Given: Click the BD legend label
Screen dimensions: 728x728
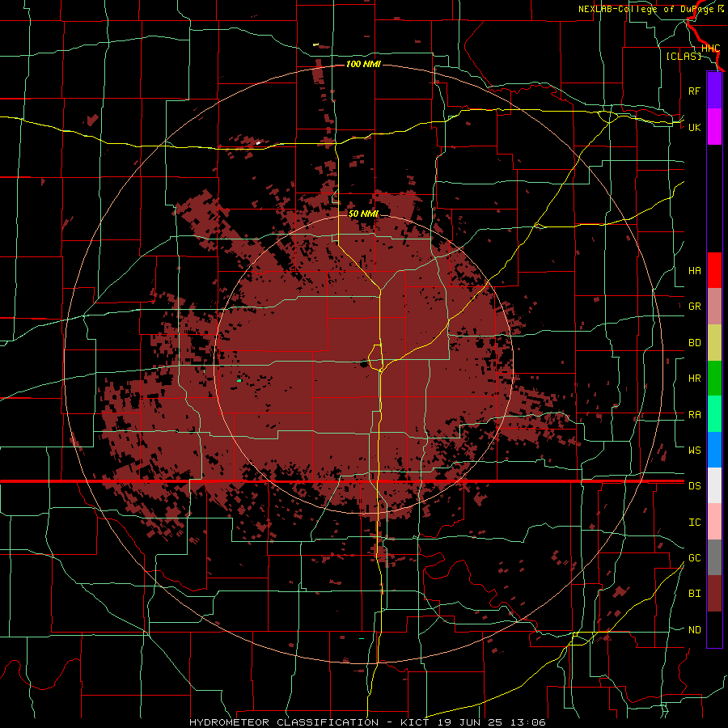Looking at the screenshot, I should (694, 343).
